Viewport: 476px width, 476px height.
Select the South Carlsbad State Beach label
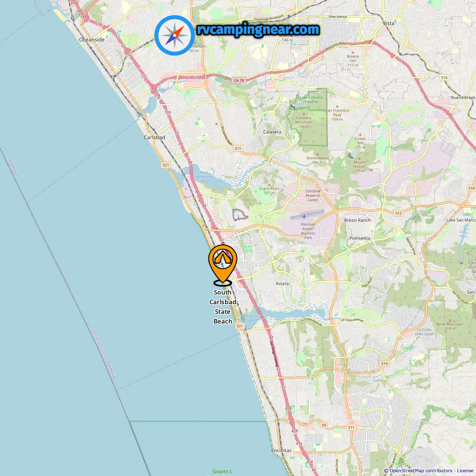click(223, 307)
